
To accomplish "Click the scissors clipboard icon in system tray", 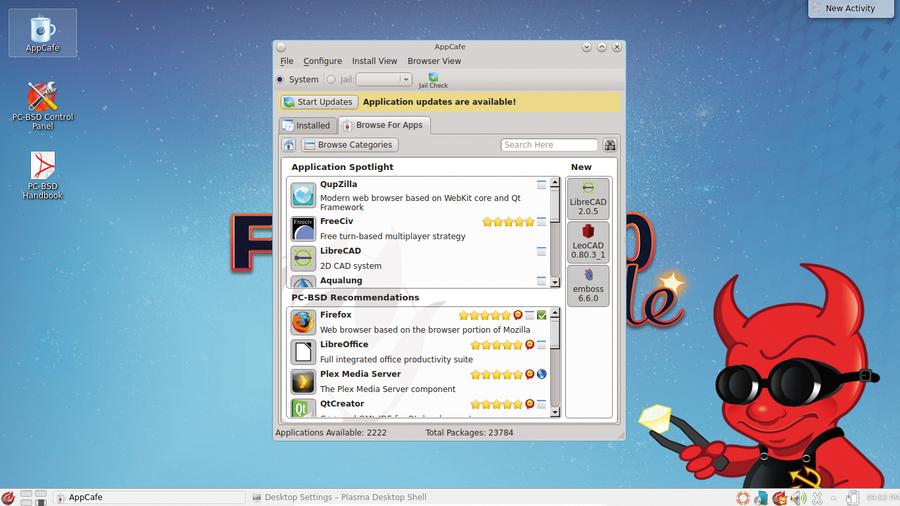I will coord(817,497).
